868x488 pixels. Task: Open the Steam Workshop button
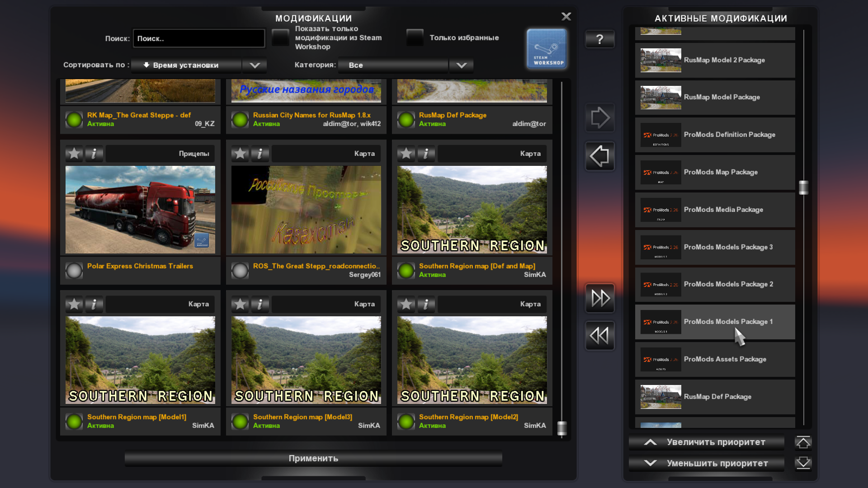point(547,49)
